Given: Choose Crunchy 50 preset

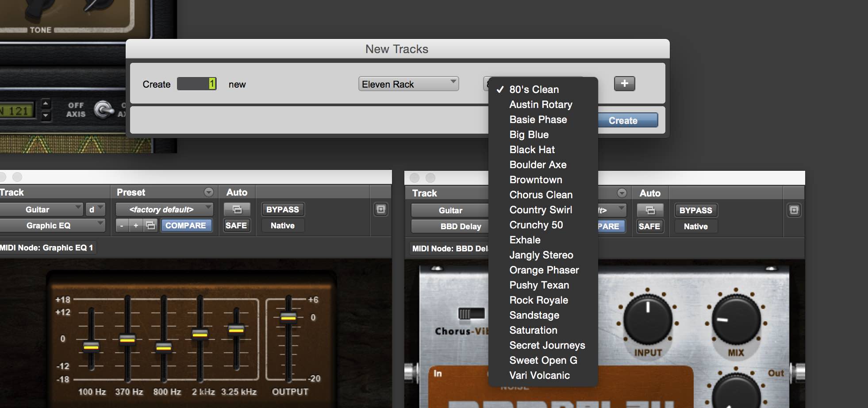Looking at the screenshot, I should click(x=543, y=225).
